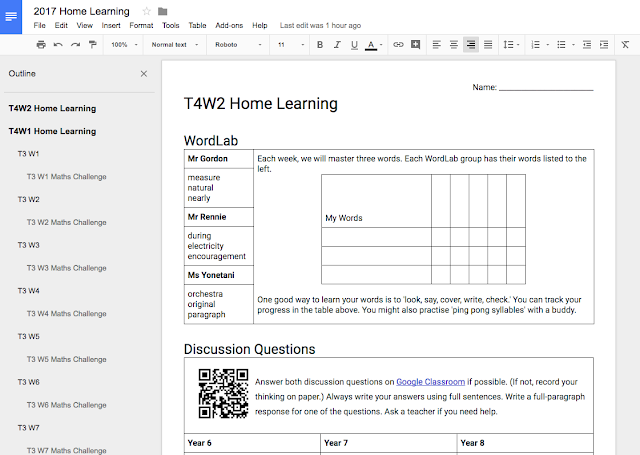640x455 pixels.
Task: Jump to T4W1 Home Learning in outline
Action: (x=52, y=131)
